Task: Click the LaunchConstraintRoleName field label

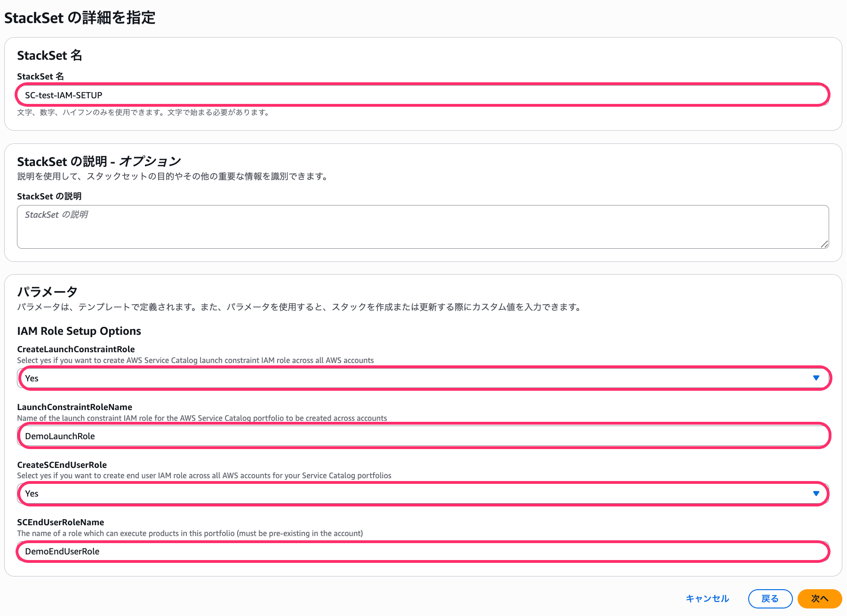Action: (74, 407)
